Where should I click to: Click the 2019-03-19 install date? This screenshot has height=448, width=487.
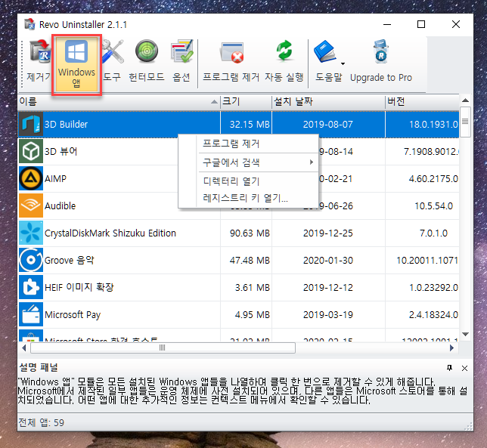328,314
